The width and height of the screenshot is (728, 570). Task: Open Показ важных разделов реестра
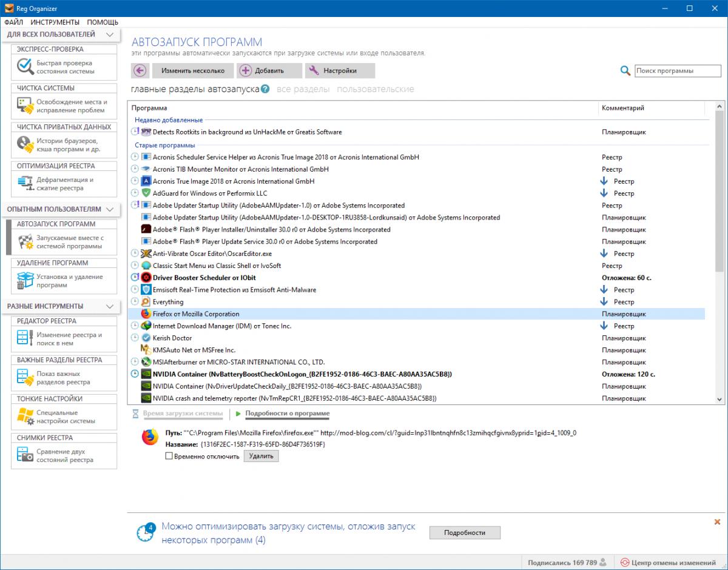tap(64, 378)
